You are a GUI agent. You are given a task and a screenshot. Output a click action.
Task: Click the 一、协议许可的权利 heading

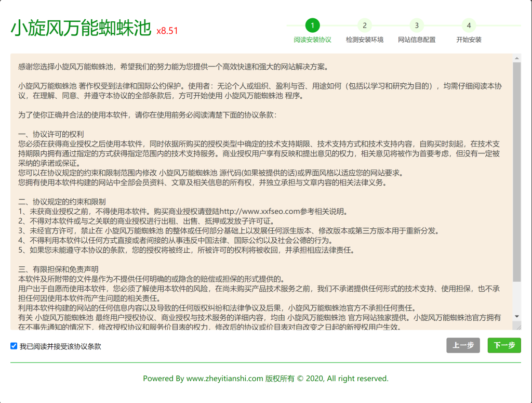tap(51, 134)
